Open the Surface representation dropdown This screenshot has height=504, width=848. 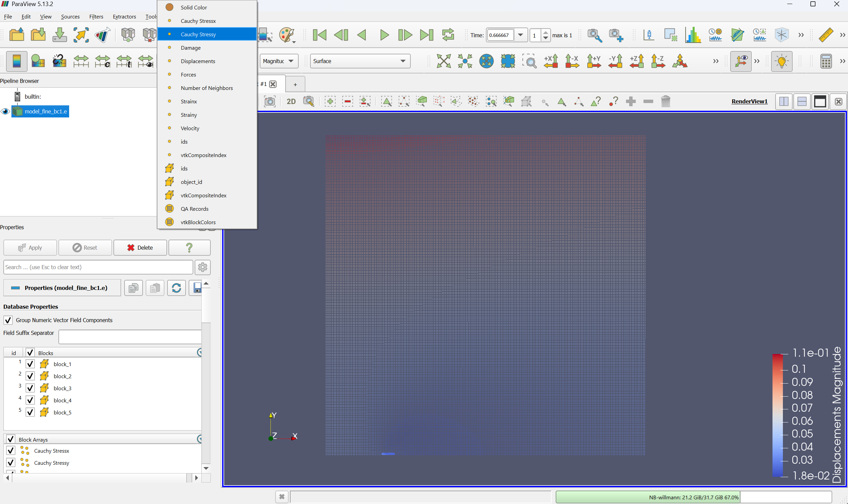tap(360, 61)
